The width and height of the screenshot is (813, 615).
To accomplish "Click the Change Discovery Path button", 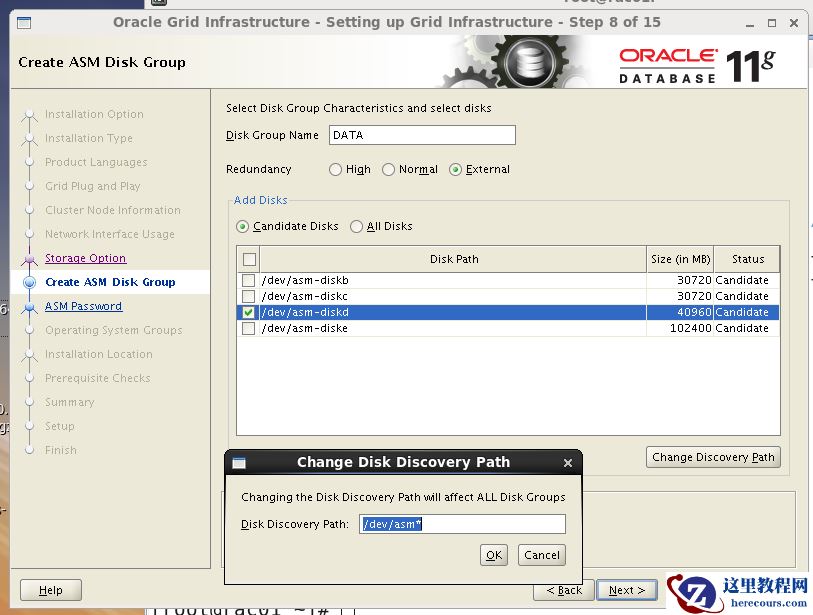I will (x=713, y=457).
